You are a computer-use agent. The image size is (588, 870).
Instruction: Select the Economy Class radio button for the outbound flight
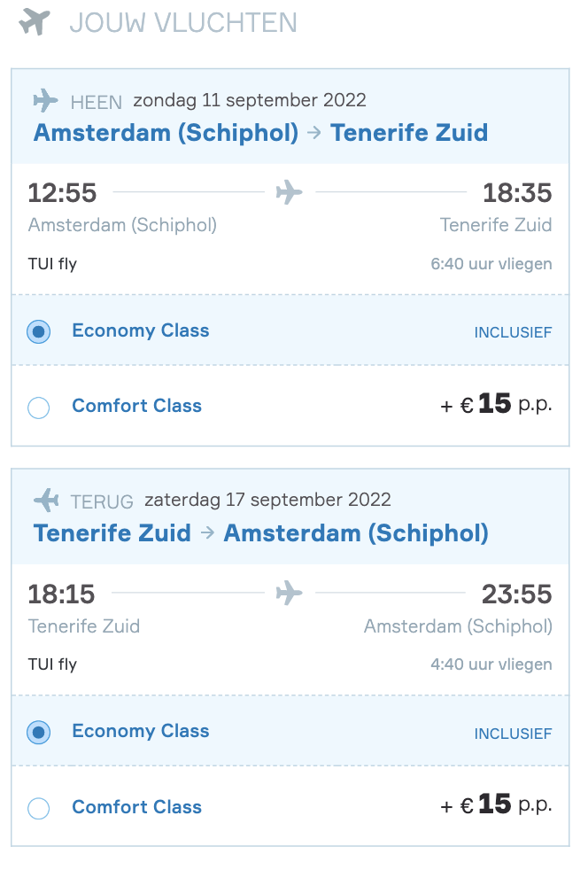point(39,332)
